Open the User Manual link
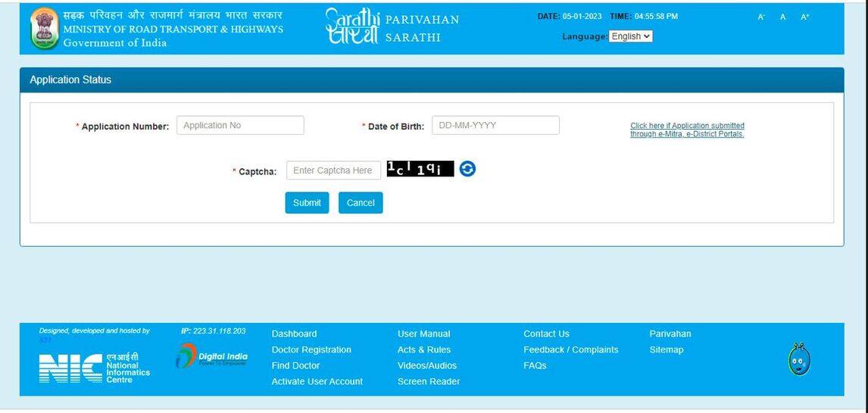Image resolution: width=868 pixels, height=413 pixels. pos(423,334)
